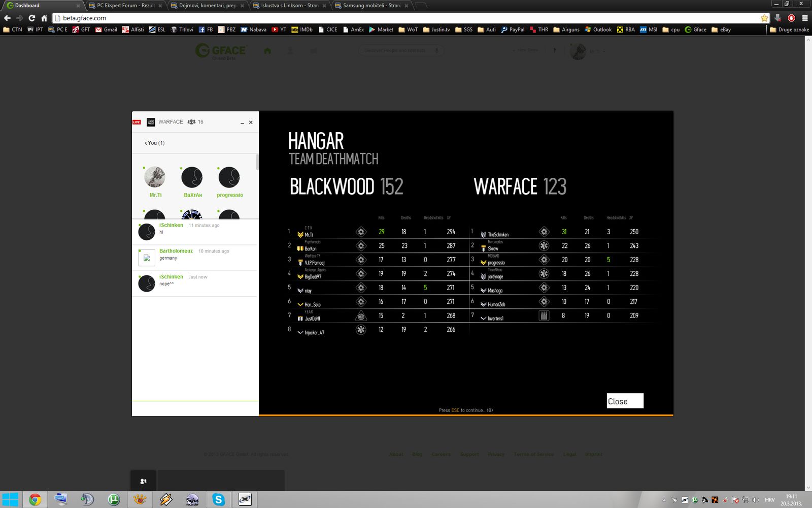812x508 pixels.
Task: Close the WARFACE chat panel
Action: point(251,122)
